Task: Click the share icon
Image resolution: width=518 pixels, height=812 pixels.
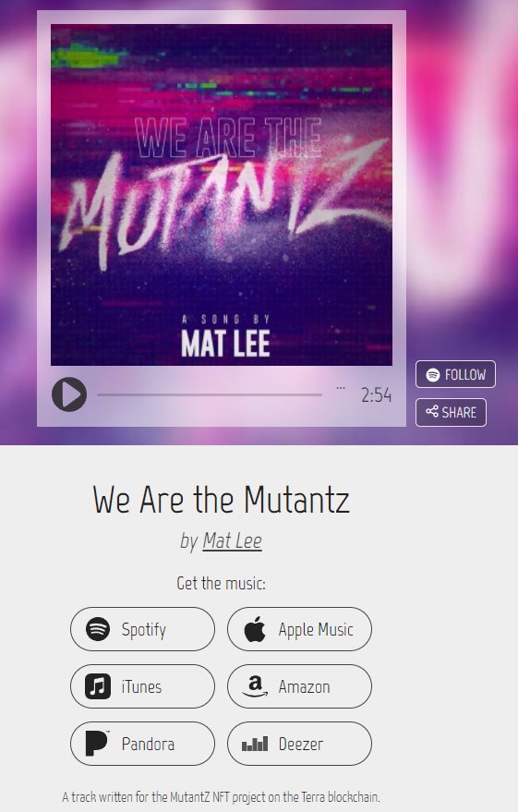Action: (x=432, y=412)
